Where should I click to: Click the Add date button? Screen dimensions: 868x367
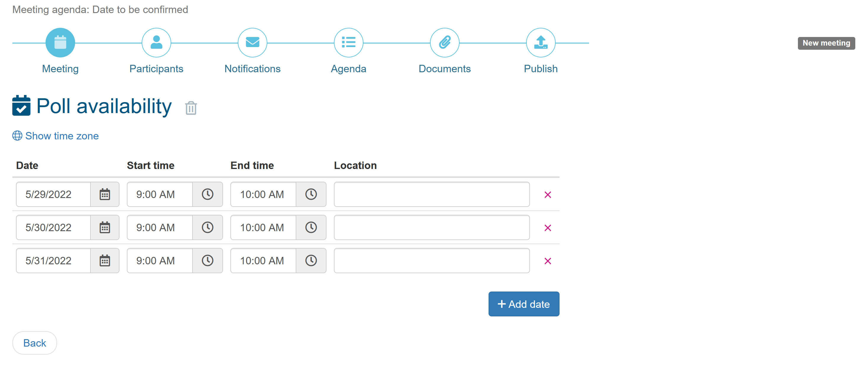point(524,304)
